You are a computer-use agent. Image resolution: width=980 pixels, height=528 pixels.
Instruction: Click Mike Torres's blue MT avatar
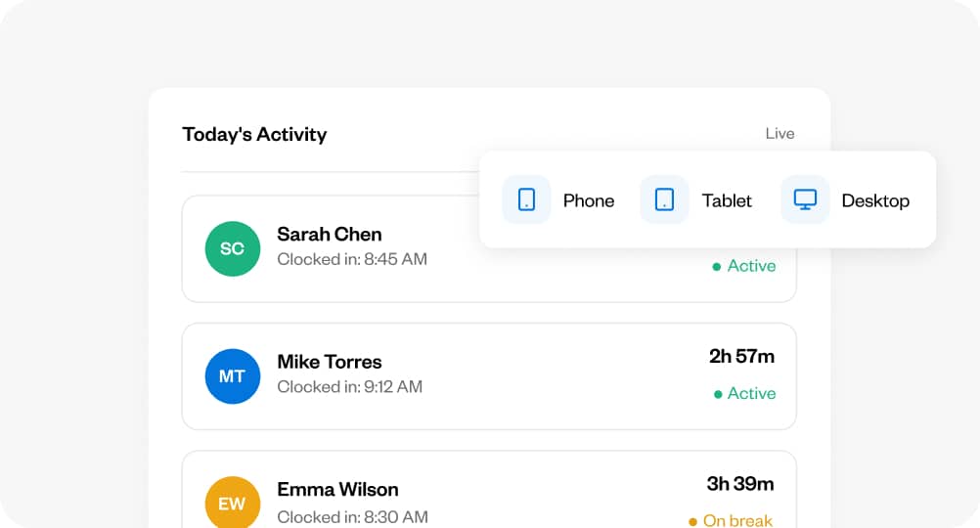232,376
